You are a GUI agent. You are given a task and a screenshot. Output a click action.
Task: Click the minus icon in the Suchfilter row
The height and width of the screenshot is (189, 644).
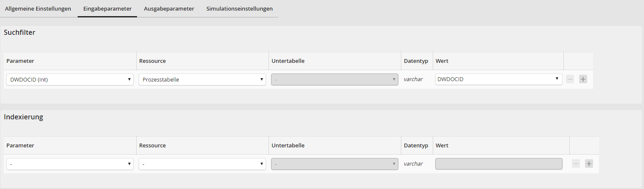(570, 79)
